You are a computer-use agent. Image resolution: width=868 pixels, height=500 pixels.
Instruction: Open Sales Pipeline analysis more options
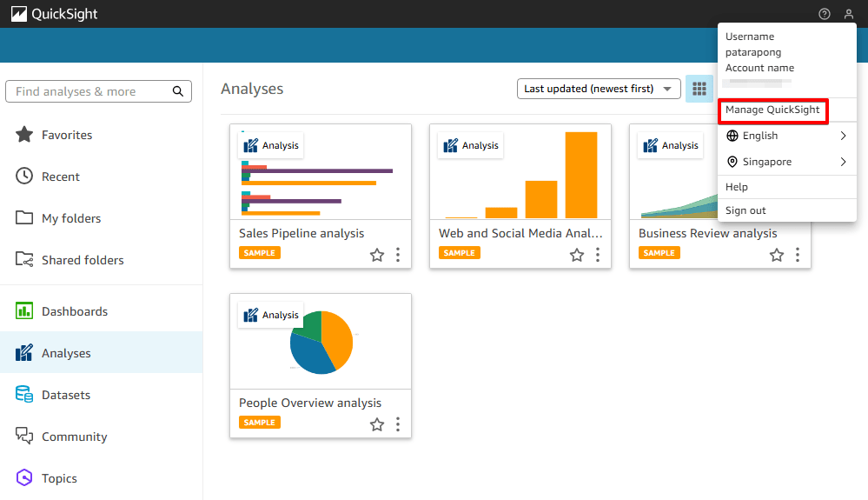coord(398,255)
